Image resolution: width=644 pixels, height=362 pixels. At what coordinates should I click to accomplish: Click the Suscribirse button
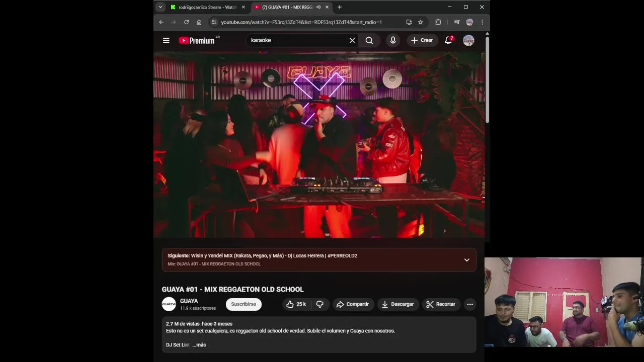tap(244, 304)
